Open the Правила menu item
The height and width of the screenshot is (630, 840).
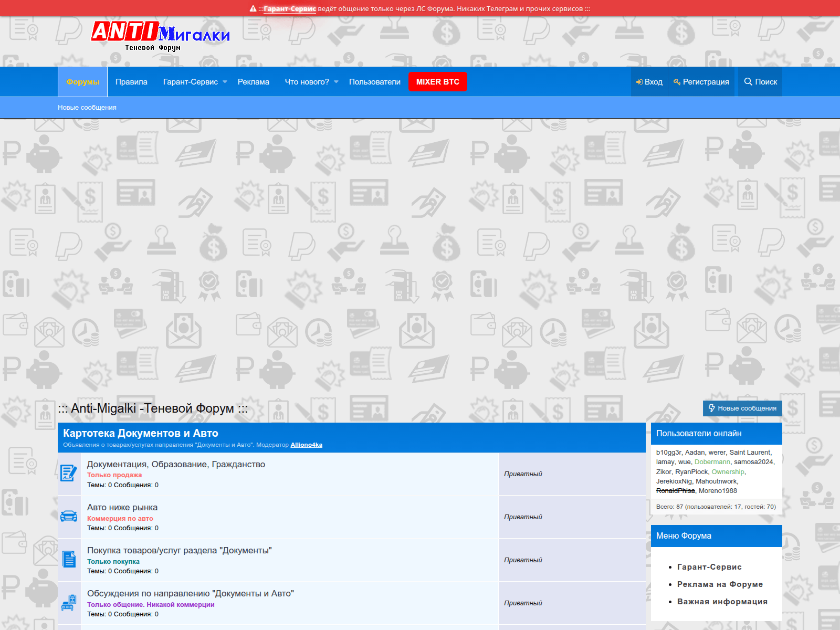pyautogui.click(x=131, y=82)
